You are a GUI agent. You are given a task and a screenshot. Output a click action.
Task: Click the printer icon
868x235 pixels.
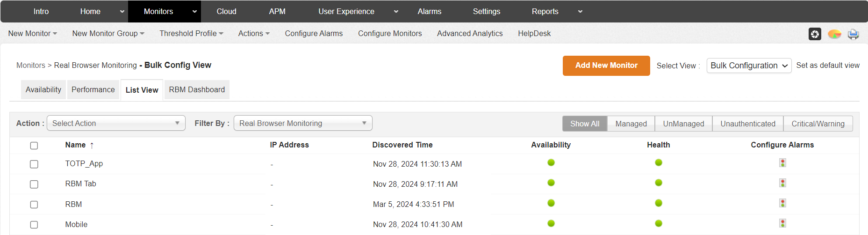click(854, 34)
